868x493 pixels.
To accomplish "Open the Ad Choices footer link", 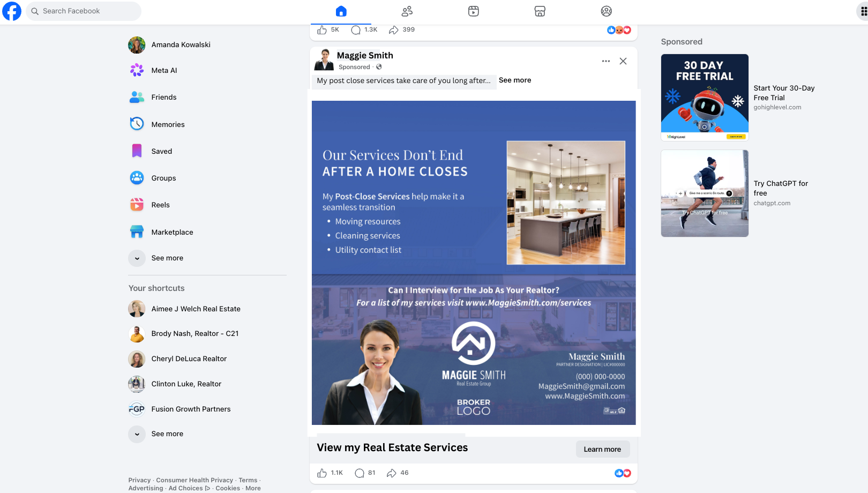I will coord(189,488).
